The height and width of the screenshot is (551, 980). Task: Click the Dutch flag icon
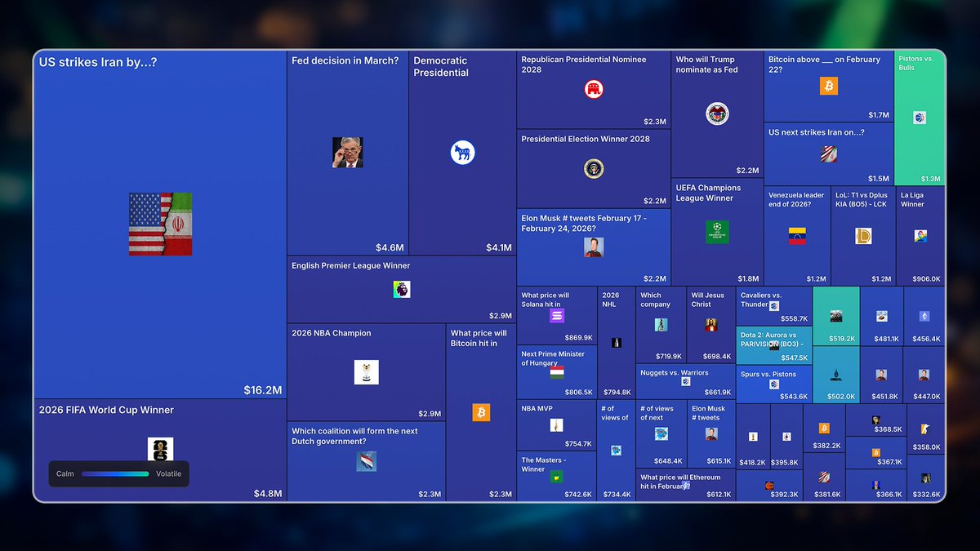coord(366,461)
